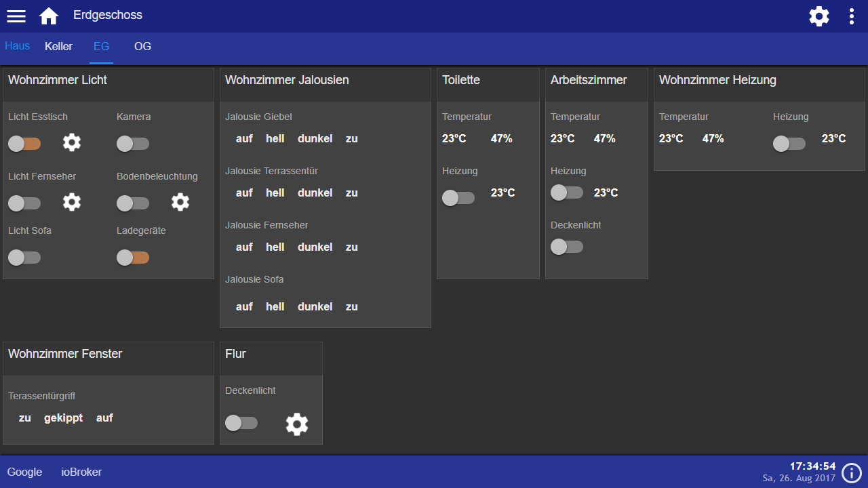868x488 pixels.
Task: Set Jalousie Terrassentür to auf
Action: pyautogui.click(x=244, y=193)
